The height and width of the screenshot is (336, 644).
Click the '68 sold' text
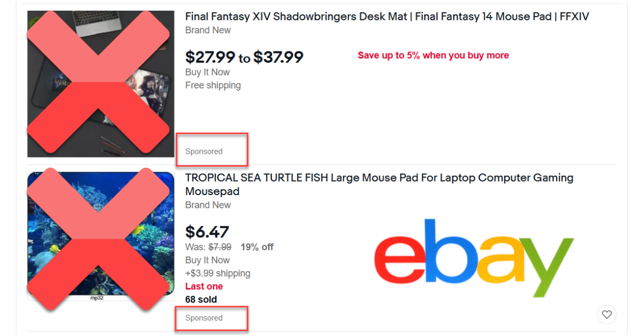tap(201, 300)
